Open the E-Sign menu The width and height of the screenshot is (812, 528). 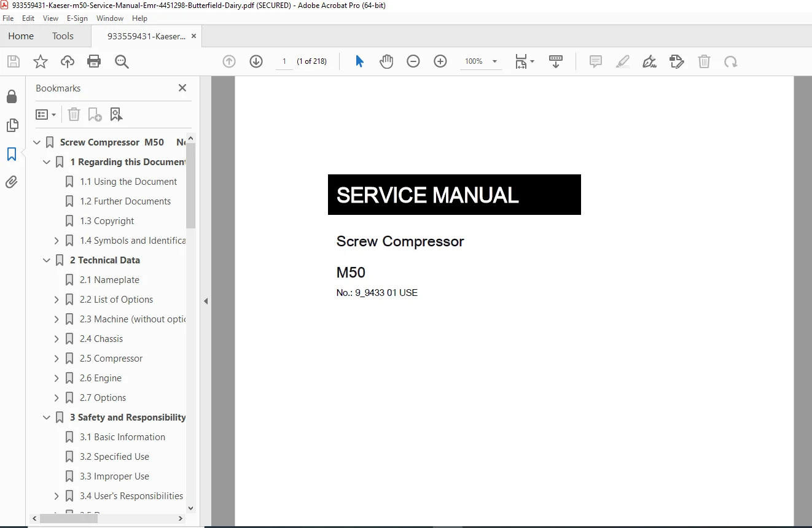point(77,18)
